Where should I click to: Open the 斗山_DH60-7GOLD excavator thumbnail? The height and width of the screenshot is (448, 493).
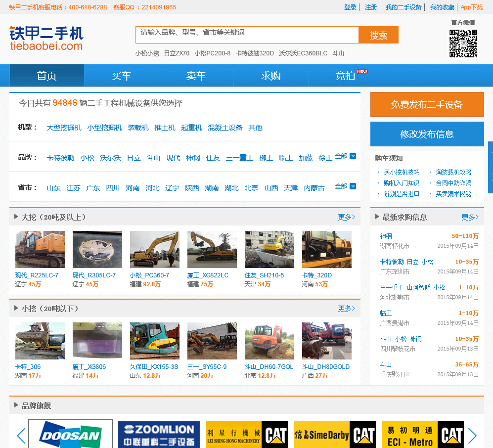point(269,341)
